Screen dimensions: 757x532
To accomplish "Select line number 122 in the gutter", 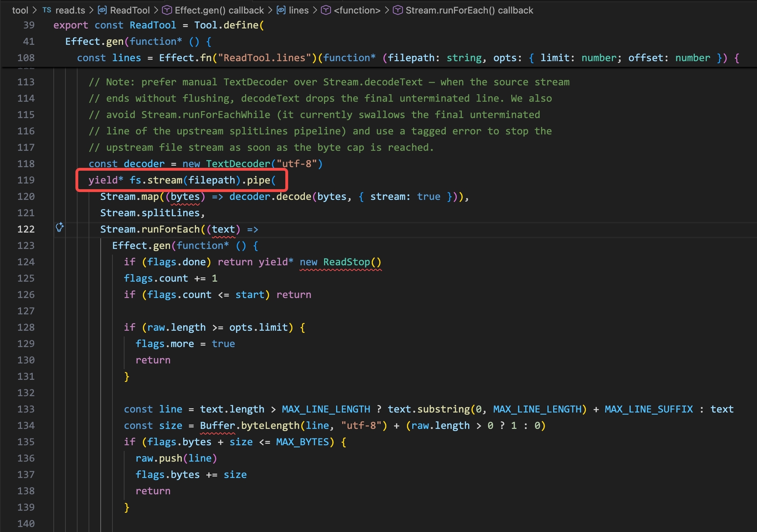I will (x=26, y=229).
